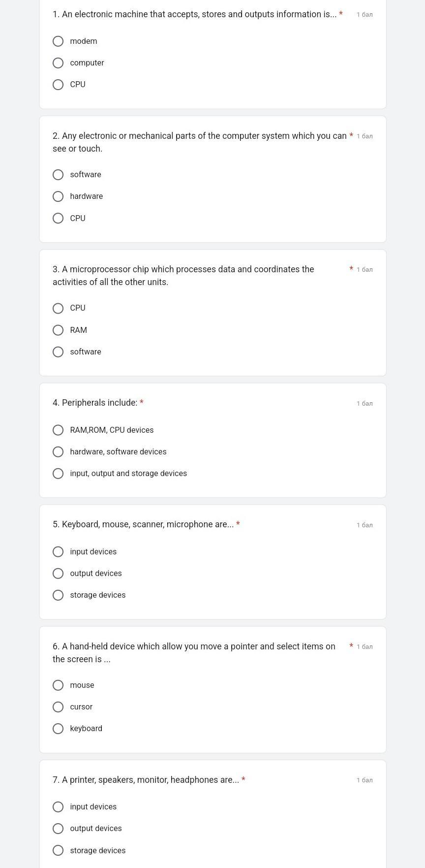This screenshot has width=425, height=868.
Task: Select 'storage devices' in question 5
Action: tap(58, 595)
